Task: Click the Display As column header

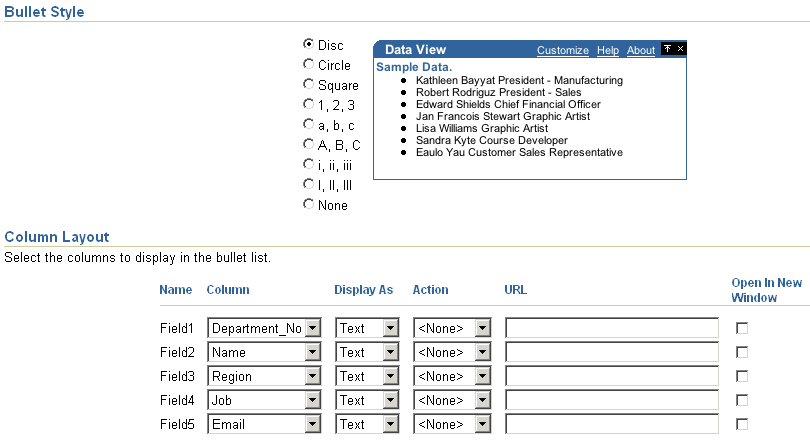Action: (364, 290)
